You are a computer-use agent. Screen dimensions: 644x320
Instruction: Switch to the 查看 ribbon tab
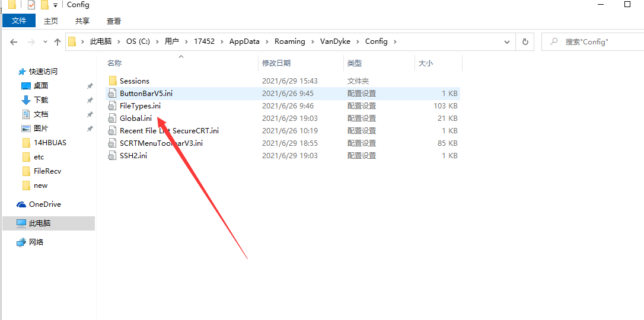[114, 21]
